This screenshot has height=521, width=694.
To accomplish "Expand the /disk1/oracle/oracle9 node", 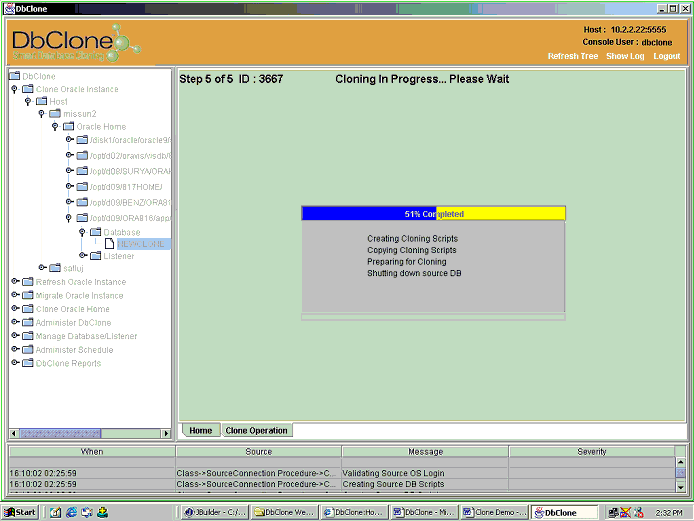I will (69, 139).
